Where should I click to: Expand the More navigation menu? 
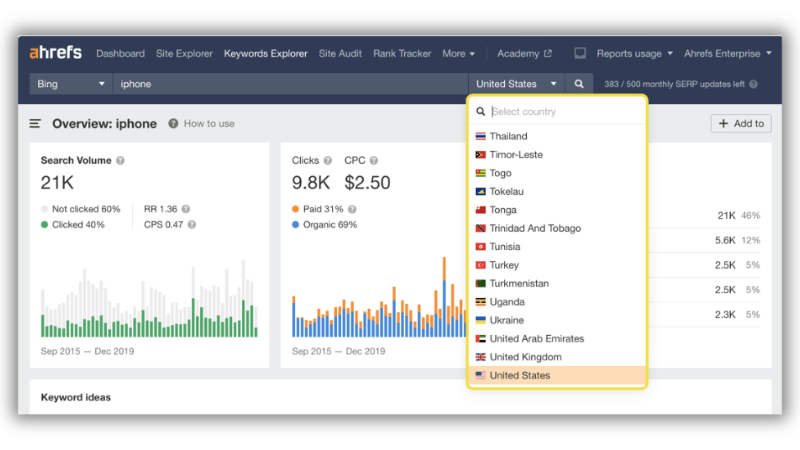(x=458, y=54)
